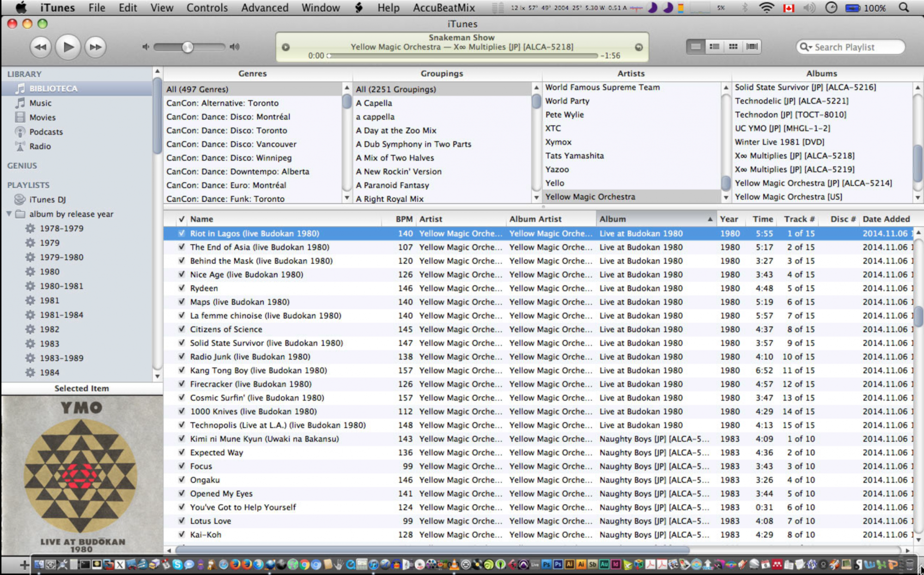924x575 pixels.
Task: Open smart playlist 1984
Action: (x=49, y=372)
